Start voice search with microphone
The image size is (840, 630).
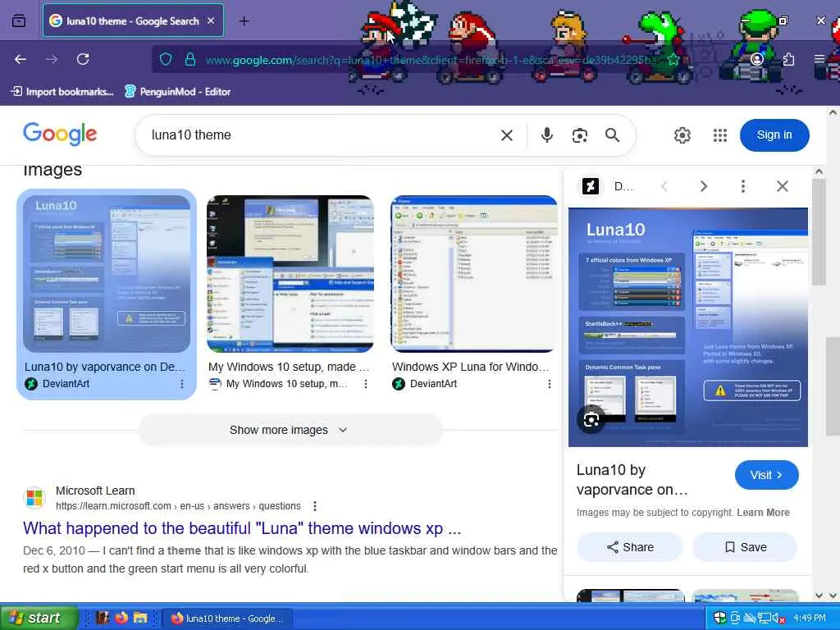(x=546, y=135)
